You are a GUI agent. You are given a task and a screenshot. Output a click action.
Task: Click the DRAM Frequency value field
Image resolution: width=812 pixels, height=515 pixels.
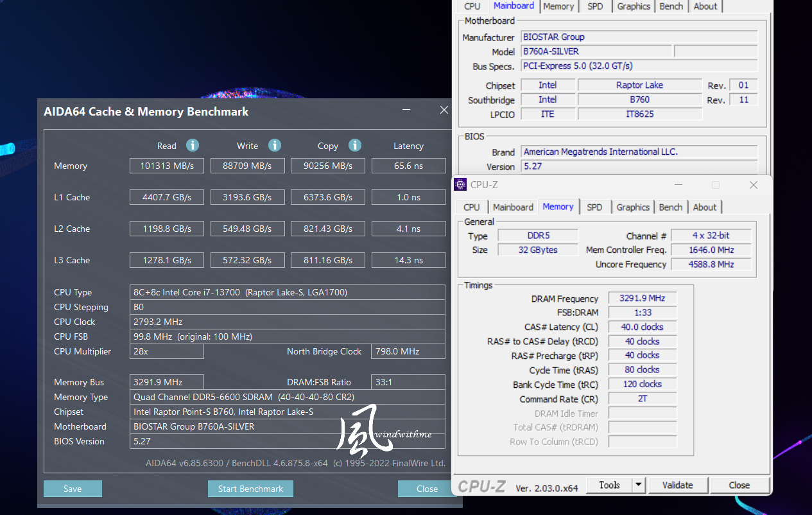click(x=642, y=297)
